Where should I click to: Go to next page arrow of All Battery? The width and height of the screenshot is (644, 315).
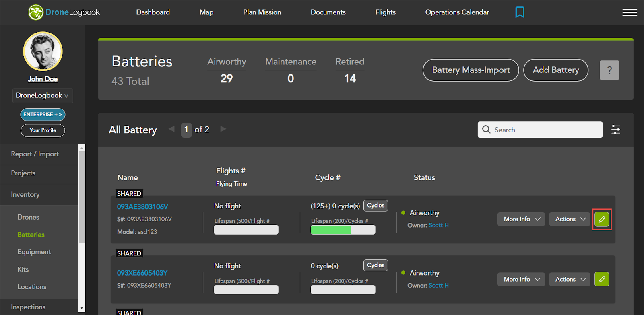[x=223, y=129]
